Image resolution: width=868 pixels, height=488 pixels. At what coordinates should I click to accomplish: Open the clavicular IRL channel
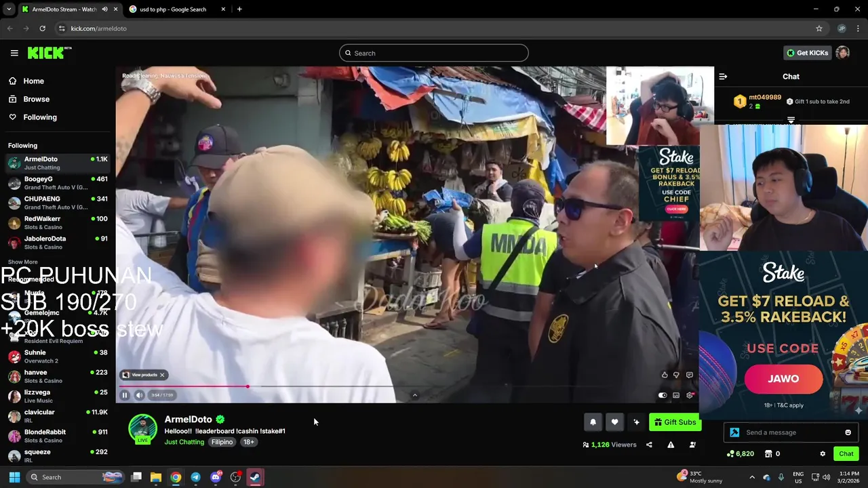pyautogui.click(x=58, y=416)
